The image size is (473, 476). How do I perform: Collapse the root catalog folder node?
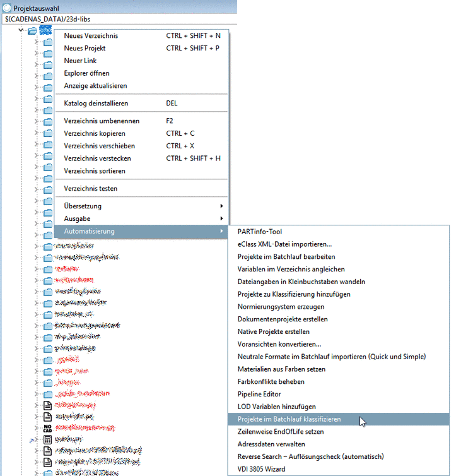pyautogui.click(x=21, y=30)
